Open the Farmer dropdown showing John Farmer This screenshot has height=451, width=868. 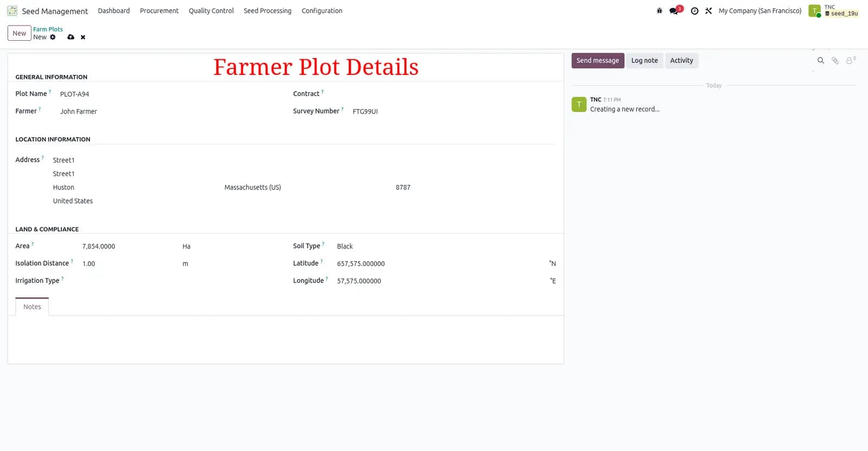168,111
